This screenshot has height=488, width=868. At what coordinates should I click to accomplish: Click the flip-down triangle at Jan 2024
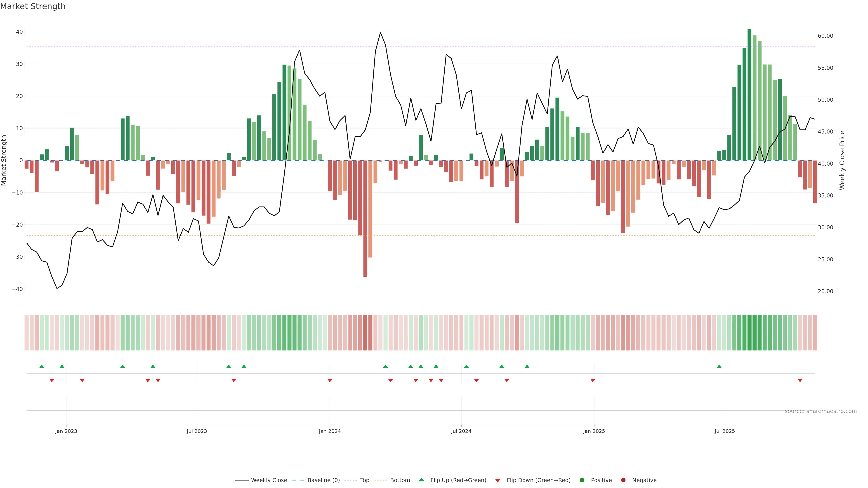click(330, 380)
